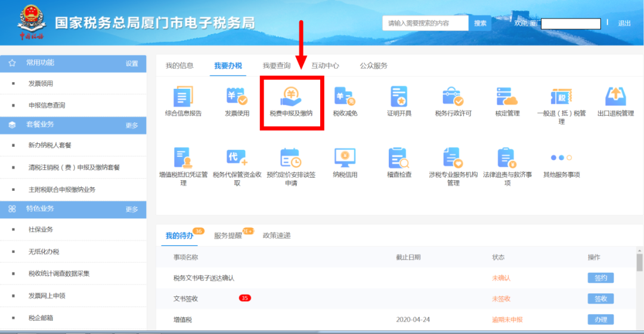
Task: Click the national tax emblem logo
Action: pos(31,22)
